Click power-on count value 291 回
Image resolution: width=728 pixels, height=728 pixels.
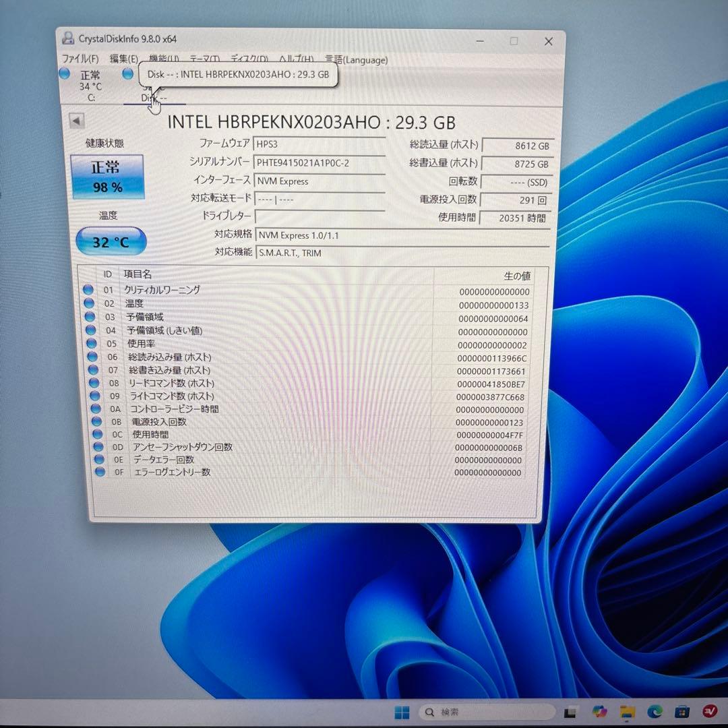point(516,200)
